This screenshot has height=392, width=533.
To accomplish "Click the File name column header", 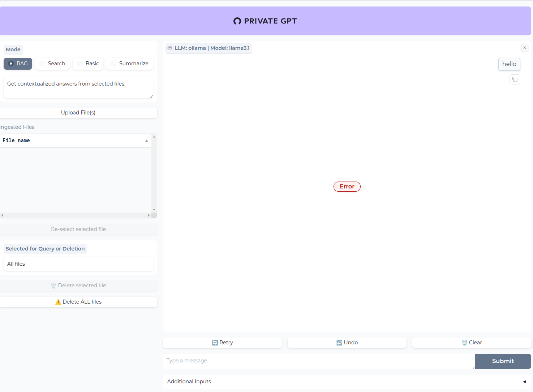I will pos(76,141).
